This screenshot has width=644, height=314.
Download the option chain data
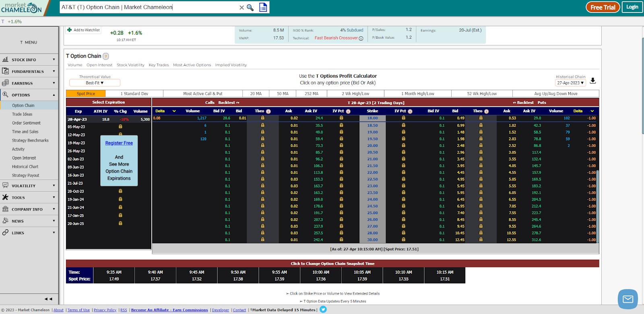click(593, 81)
